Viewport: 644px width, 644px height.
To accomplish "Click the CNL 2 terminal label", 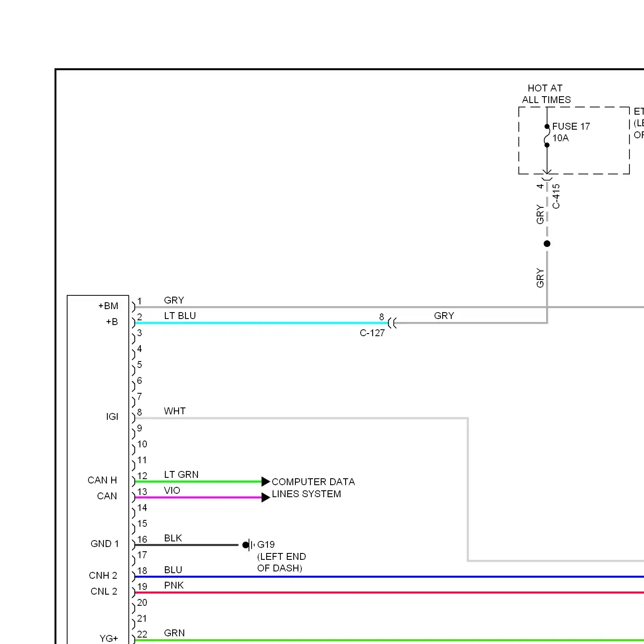I will coord(104,591).
